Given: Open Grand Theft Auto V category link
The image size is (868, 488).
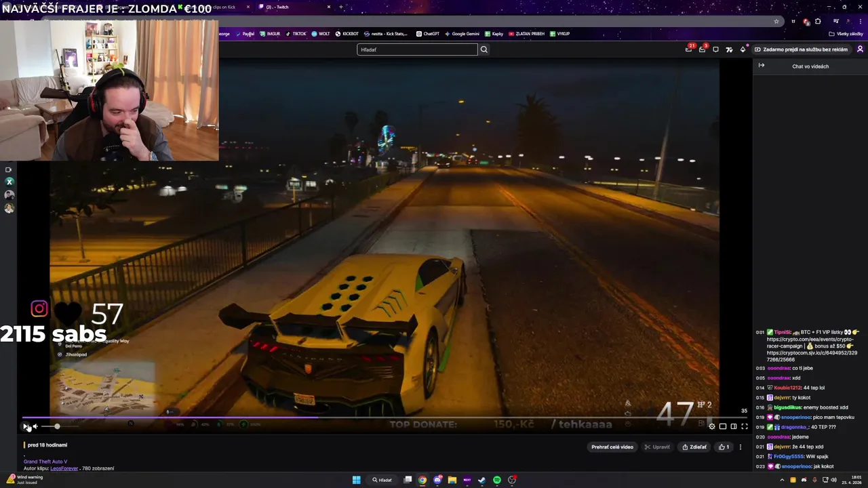Looking at the screenshot, I should coord(45,462).
